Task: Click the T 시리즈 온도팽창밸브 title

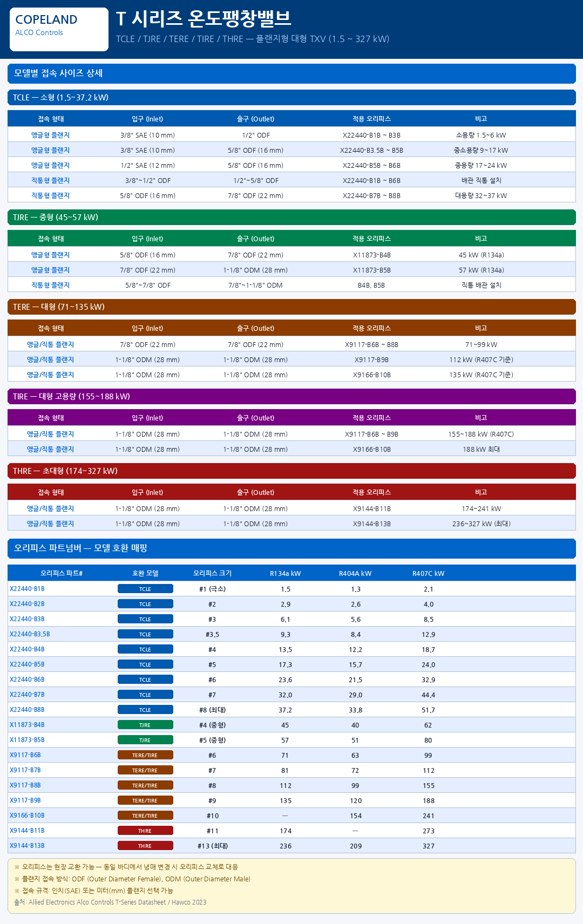Action: pyautogui.click(x=204, y=18)
